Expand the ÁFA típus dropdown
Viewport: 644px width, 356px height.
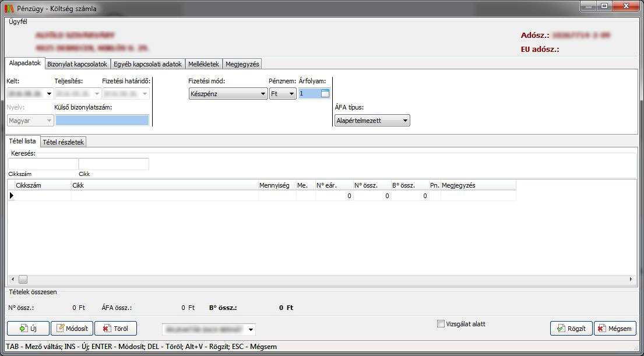[x=405, y=121]
